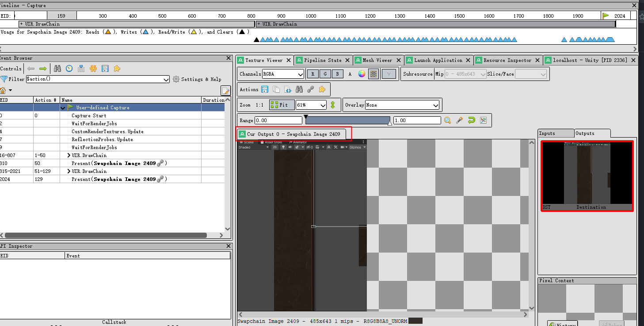Export events using the save icon in Controls
The image size is (644, 326).
[x=104, y=69]
